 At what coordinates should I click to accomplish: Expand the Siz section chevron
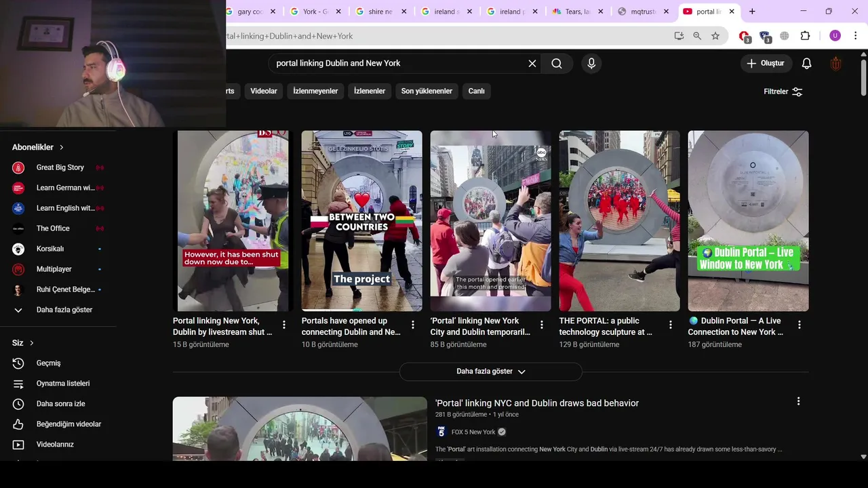pyautogui.click(x=31, y=343)
